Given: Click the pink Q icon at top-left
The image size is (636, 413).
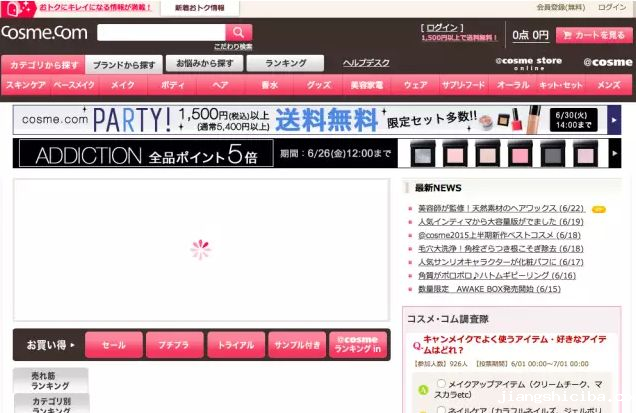Looking at the screenshot, I should 18,9.
